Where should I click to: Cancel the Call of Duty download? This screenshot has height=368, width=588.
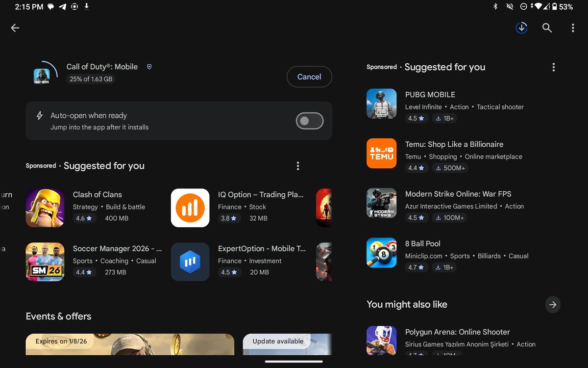[x=309, y=77]
